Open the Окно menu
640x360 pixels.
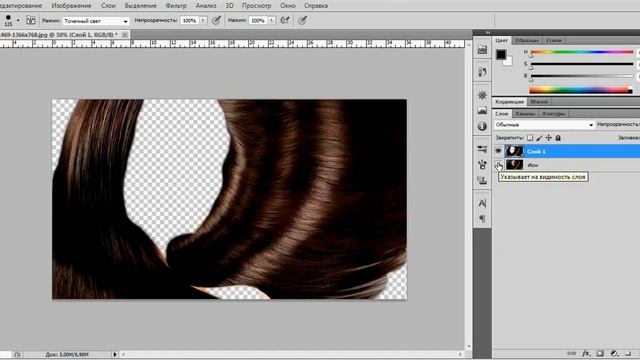(288, 6)
